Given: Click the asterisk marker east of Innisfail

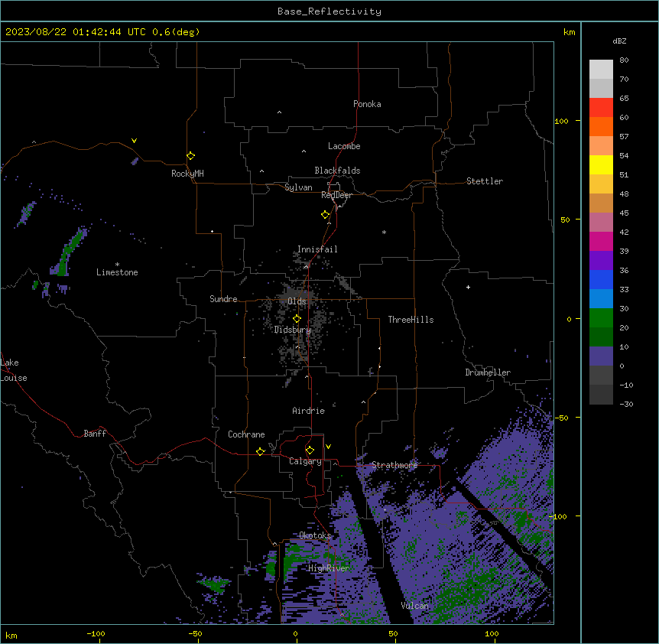Looking at the screenshot, I should [384, 232].
